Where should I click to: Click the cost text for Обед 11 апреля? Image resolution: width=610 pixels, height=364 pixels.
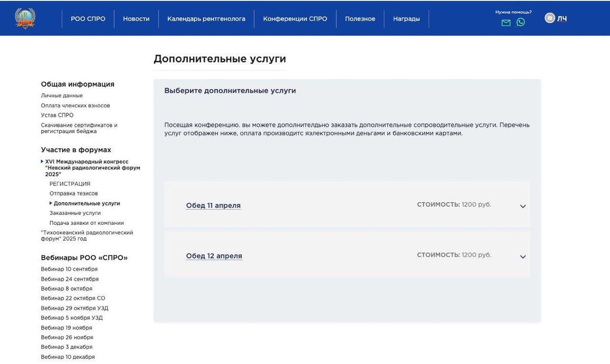click(454, 205)
